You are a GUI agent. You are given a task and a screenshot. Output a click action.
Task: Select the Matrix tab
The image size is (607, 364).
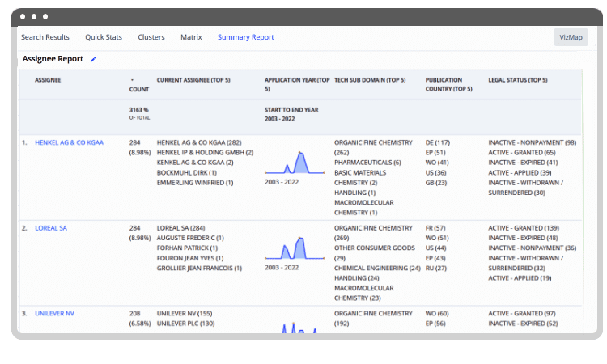click(x=191, y=37)
